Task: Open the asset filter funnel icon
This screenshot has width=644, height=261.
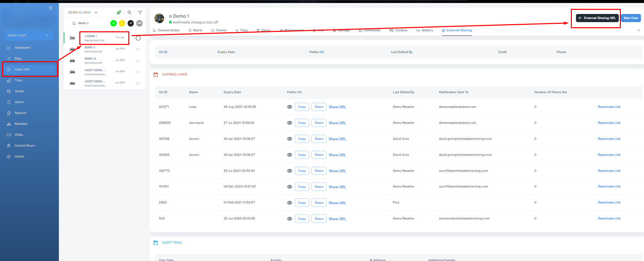Action: (140, 13)
